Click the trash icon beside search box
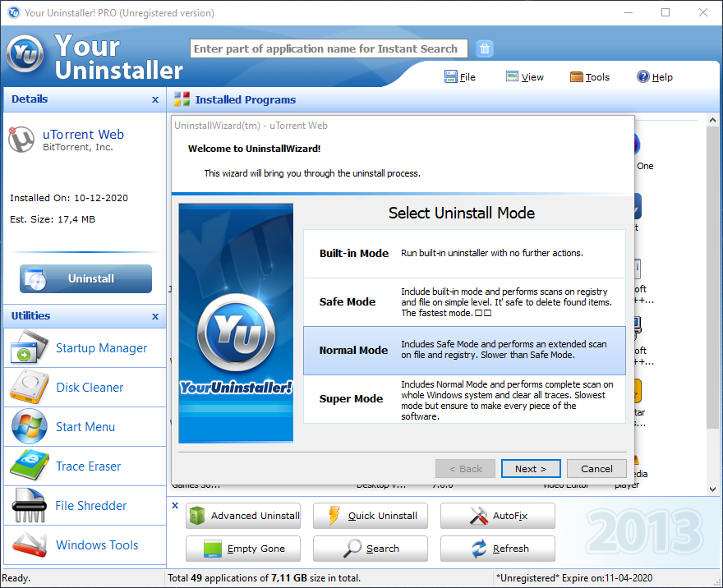This screenshot has width=723, height=588. point(484,48)
